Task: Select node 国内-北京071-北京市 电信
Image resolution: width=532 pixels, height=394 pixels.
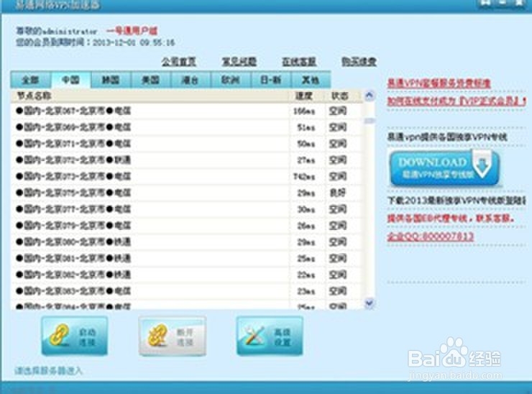Action: tap(188, 144)
